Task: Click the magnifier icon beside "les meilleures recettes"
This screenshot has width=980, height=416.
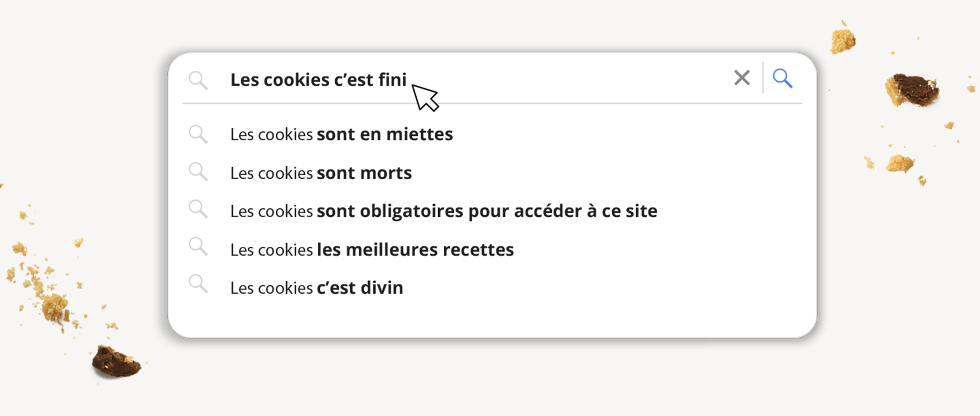Action: (x=198, y=247)
